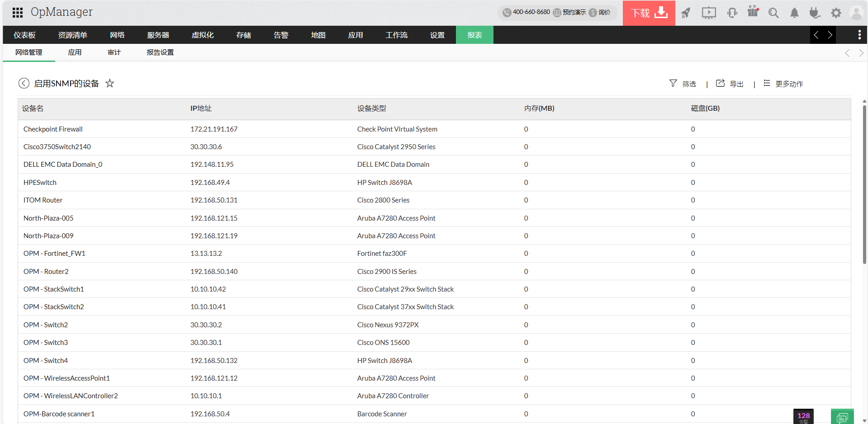Open the app grid launcher icon

18,13
